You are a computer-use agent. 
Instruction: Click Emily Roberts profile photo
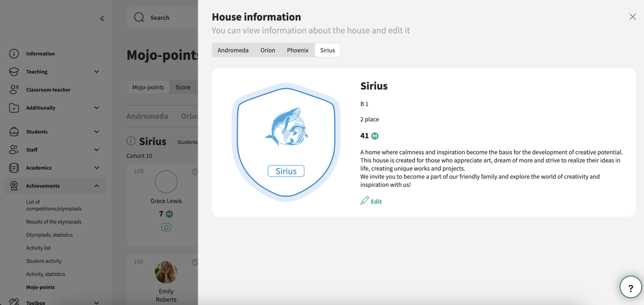click(x=166, y=272)
